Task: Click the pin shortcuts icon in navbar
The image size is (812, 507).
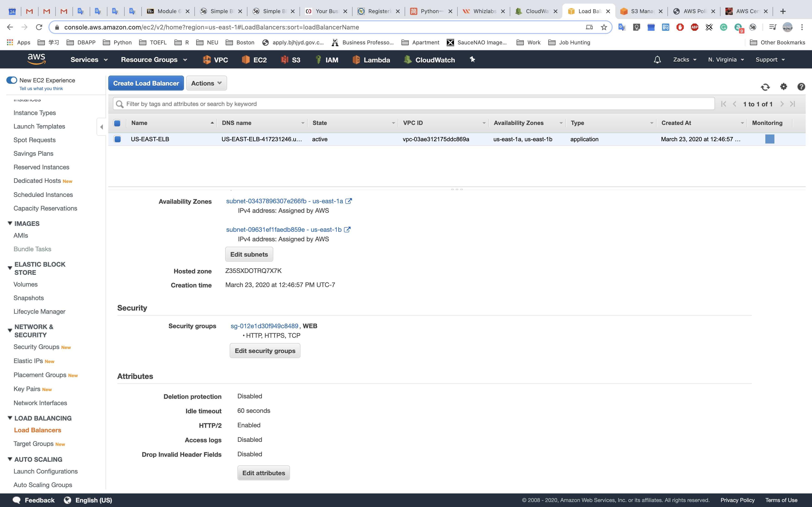Action: (472, 60)
